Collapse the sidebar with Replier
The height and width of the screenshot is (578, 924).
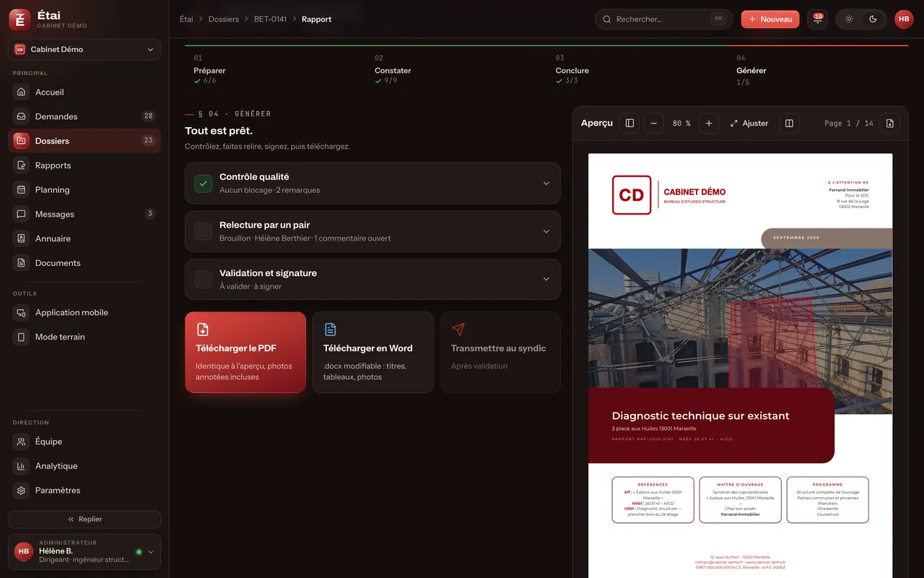pos(84,519)
